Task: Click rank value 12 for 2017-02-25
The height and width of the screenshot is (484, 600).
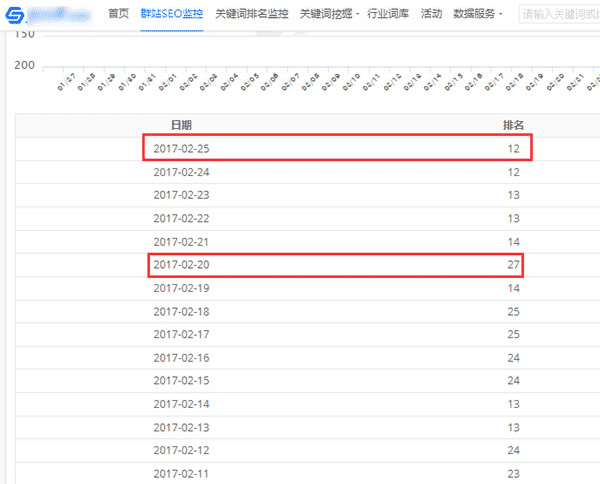Action: click(514, 148)
